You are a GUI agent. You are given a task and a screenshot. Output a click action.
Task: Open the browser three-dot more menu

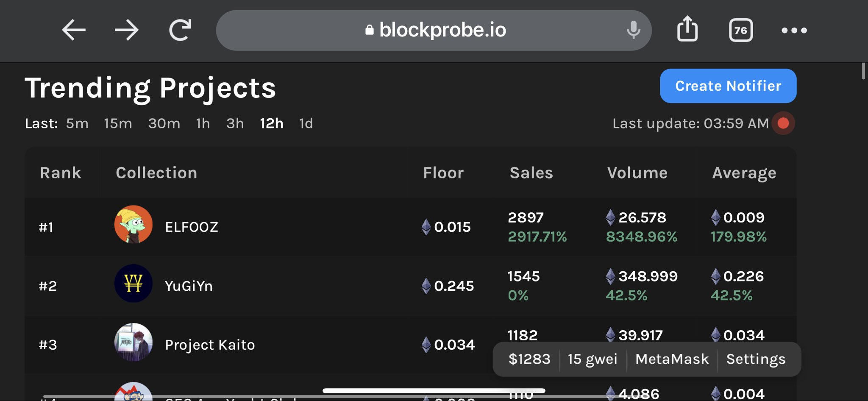[x=794, y=30]
